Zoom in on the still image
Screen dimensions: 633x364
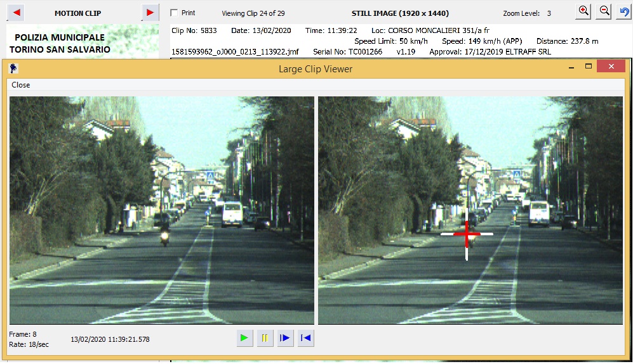(584, 12)
